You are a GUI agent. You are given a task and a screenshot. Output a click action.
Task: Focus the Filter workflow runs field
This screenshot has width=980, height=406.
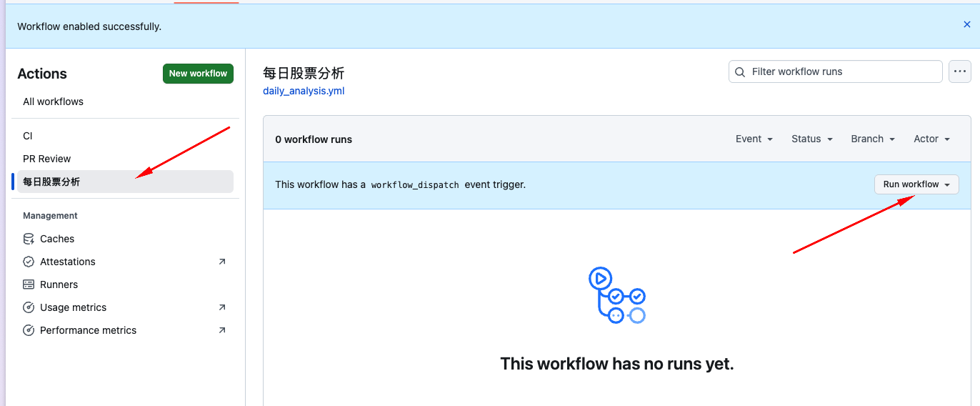tap(836, 71)
